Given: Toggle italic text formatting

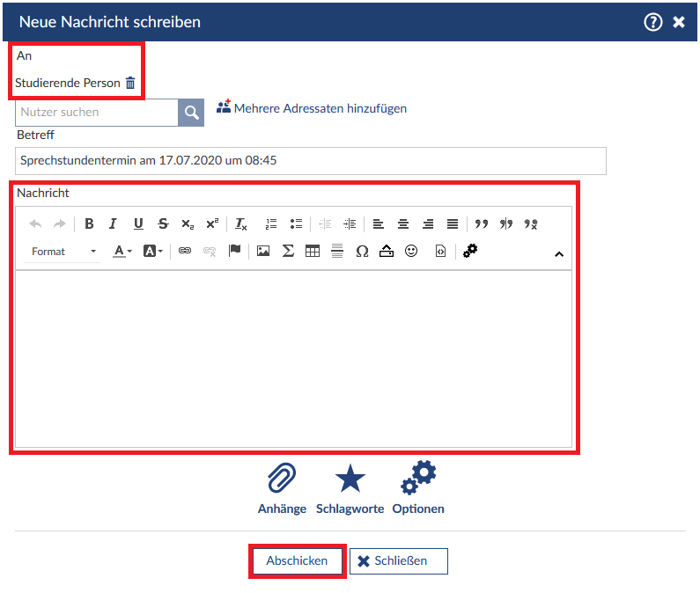Looking at the screenshot, I should pyautogui.click(x=113, y=224).
